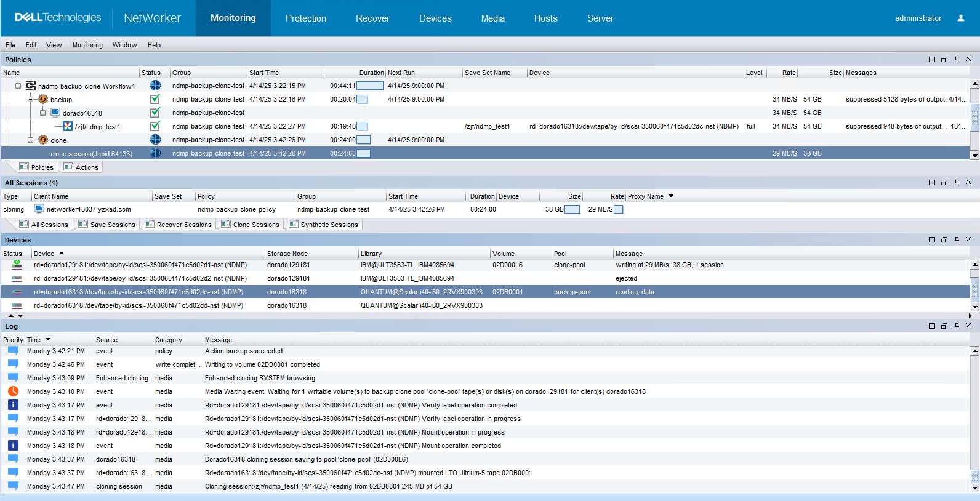Click info icon for Mount operation completed log
The image size is (980, 501).
click(x=13, y=445)
